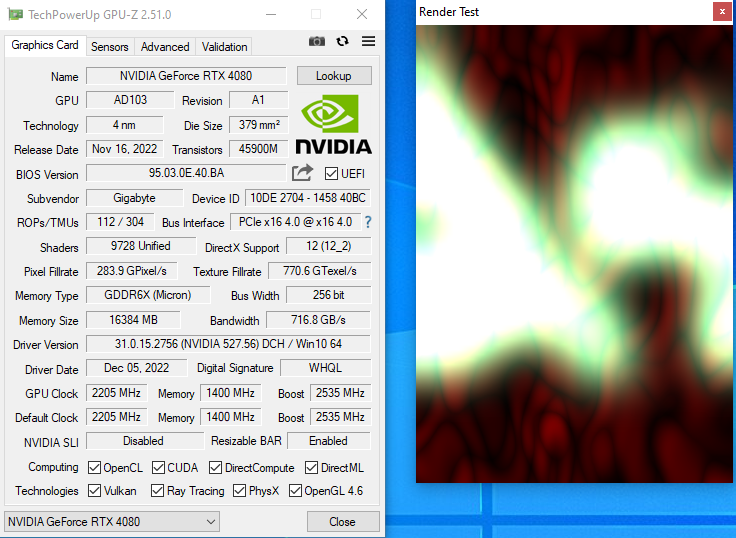The image size is (736, 538).
Task: Click the Subvendor field Gigabyte
Action: click(x=134, y=198)
